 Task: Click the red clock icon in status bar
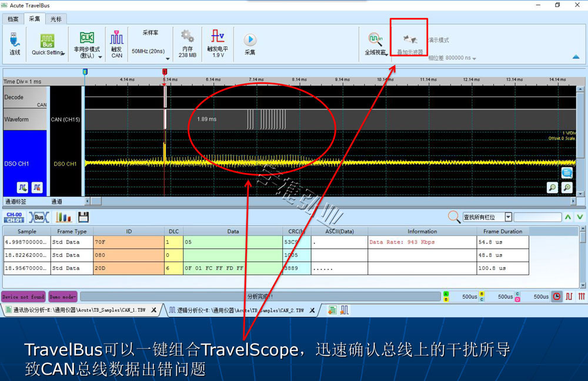557,296
